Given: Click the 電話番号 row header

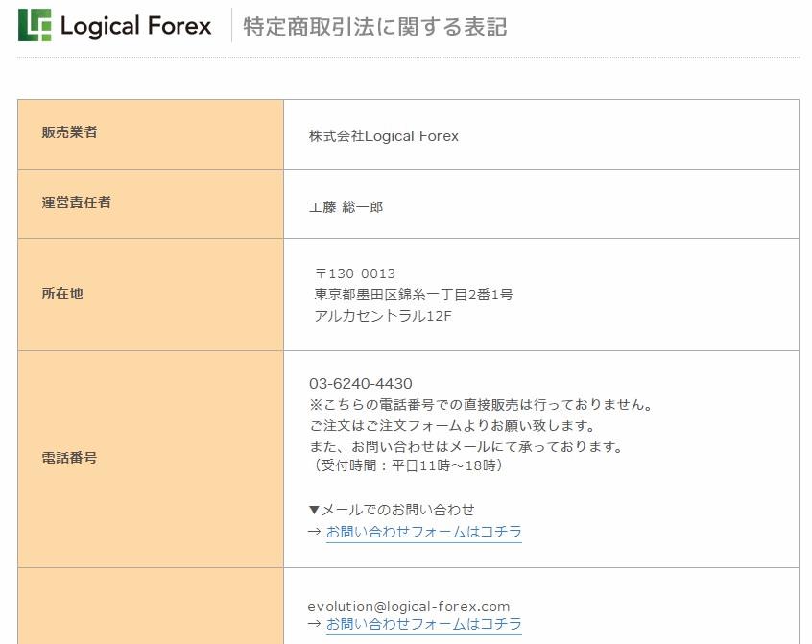Looking at the screenshot, I should 69,458.
